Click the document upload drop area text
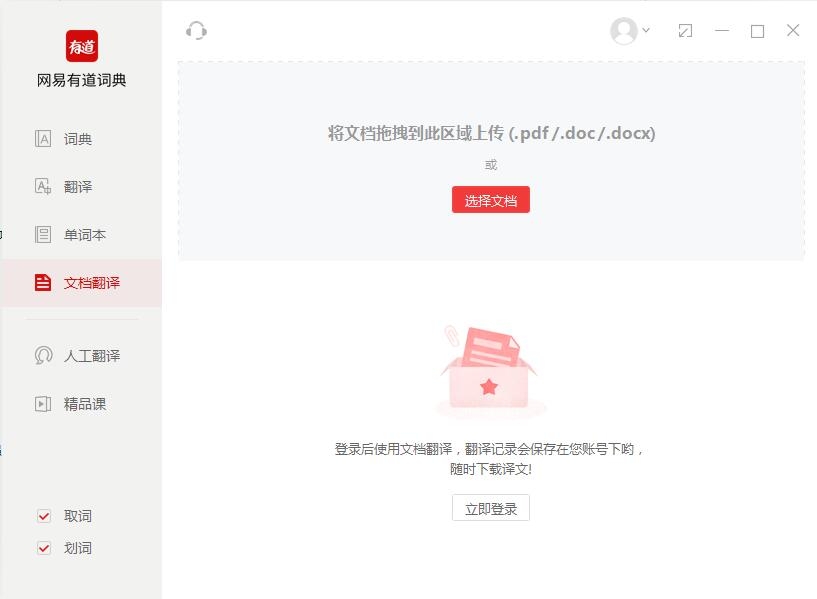The width and height of the screenshot is (817, 599). click(491, 133)
